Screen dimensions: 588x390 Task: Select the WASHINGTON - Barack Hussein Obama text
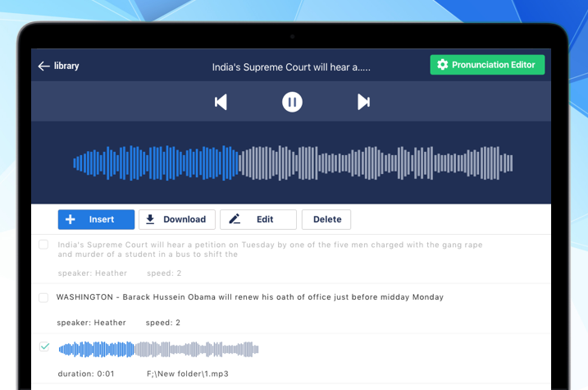pos(250,297)
